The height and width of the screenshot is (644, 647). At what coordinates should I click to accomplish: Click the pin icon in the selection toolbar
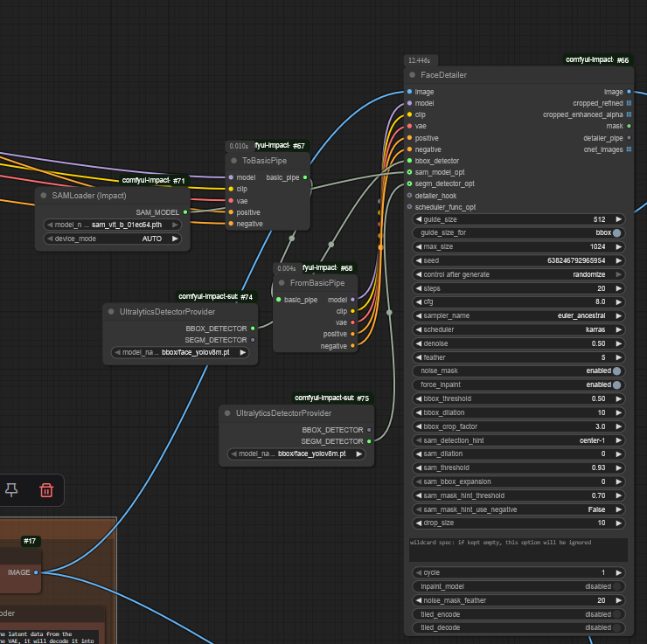coord(11,490)
